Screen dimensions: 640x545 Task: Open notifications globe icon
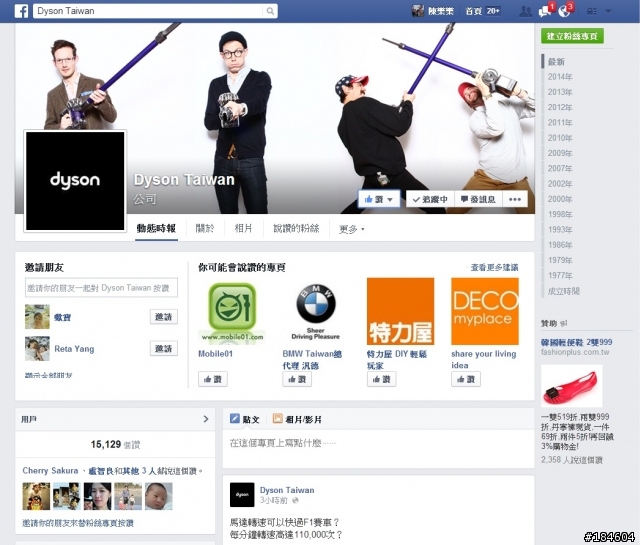click(x=565, y=11)
